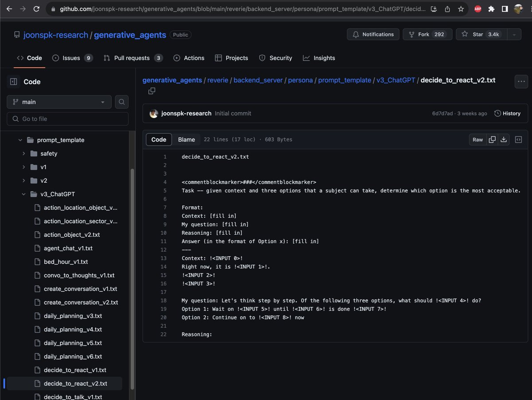Navigate to persona breadcrumb link
Image resolution: width=532 pixels, height=400 pixels.
point(300,80)
